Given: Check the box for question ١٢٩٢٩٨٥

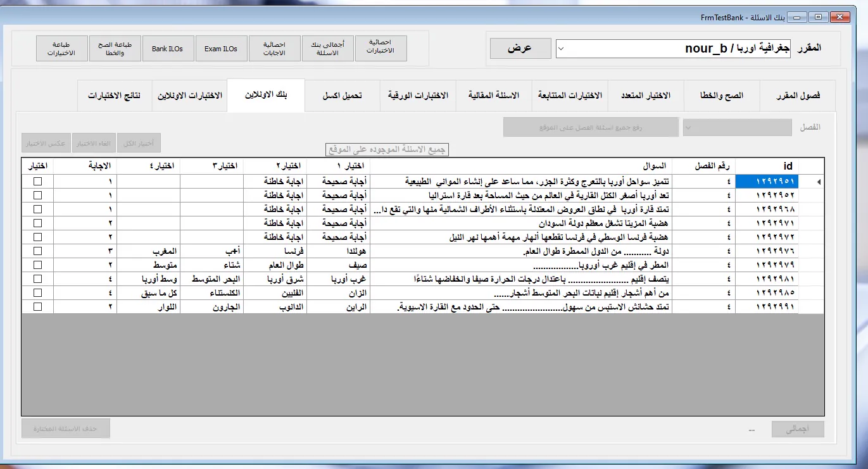Looking at the screenshot, I should (x=37, y=292).
